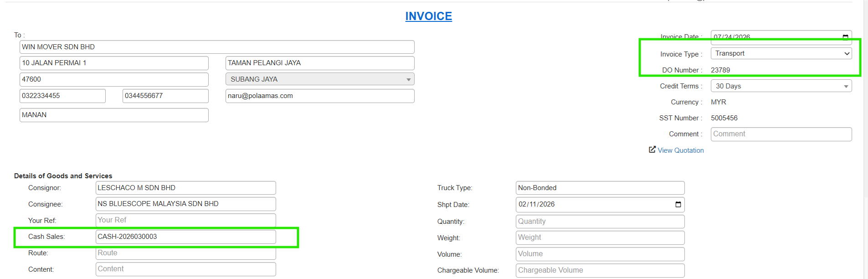Focus the Content input field
Image resolution: width=868 pixels, height=279 pixels.
click(185, 269)
